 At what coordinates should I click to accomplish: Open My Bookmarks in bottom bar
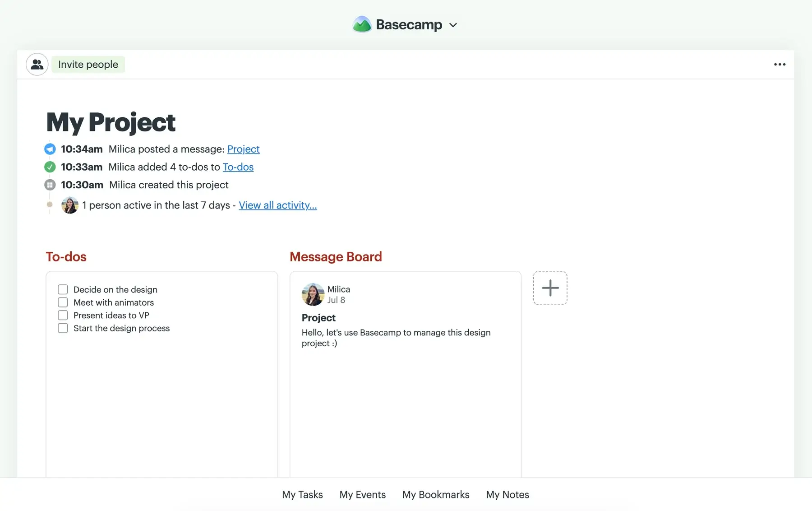[436, 495]
